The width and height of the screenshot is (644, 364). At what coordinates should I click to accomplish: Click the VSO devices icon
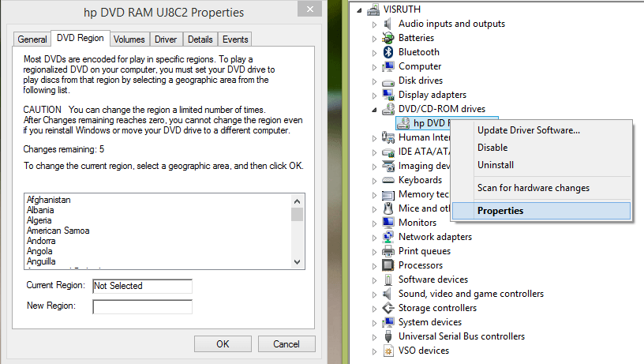(388, 351)
